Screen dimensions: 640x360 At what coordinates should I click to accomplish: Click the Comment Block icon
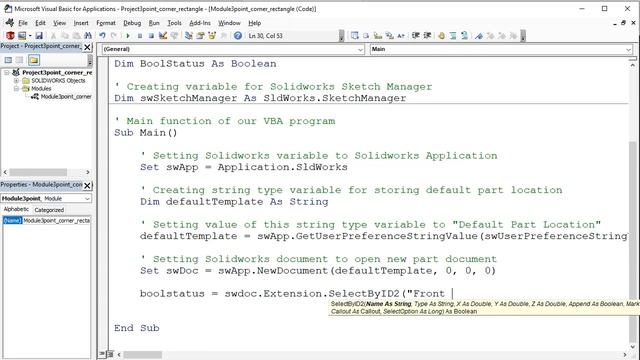453,36
